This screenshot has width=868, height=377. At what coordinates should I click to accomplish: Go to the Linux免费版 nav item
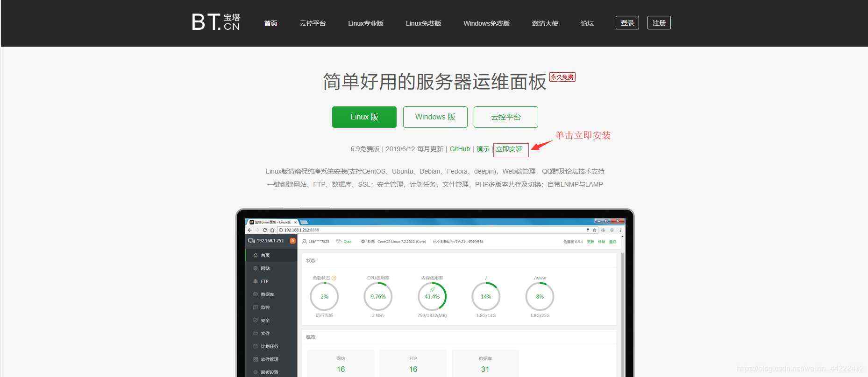click(423, 23)
